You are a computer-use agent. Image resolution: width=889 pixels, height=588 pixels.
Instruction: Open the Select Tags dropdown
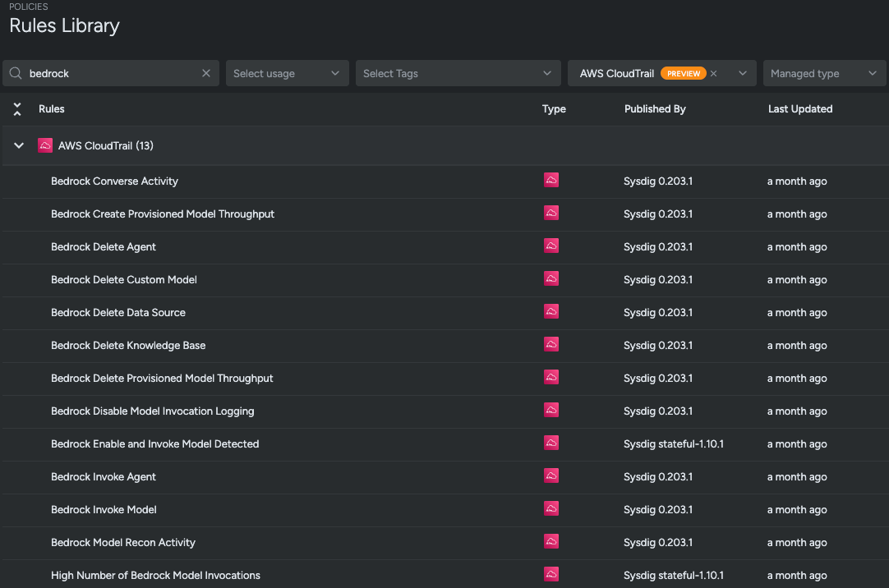pos(458,73)
